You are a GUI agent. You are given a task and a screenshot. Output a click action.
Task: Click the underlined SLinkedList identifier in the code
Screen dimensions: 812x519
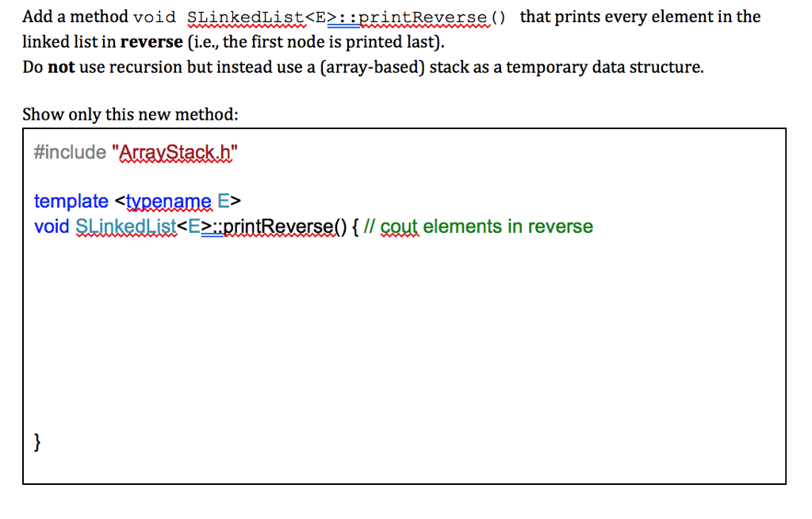coord(125,227)
